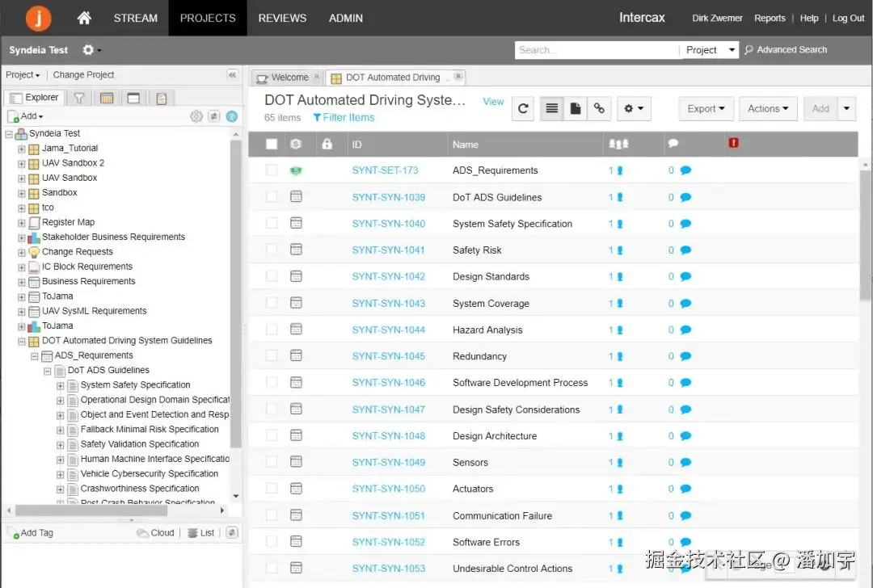Open item SYNT-SYN-1039 link

point(389,197)
